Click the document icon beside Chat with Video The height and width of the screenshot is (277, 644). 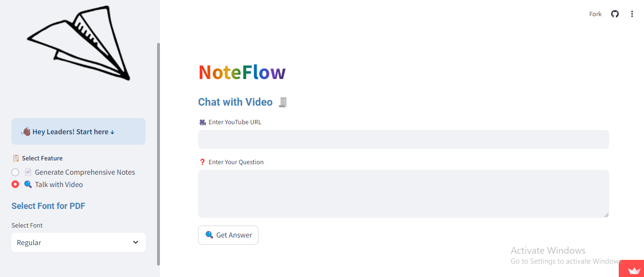pyautogui.click(x=283, y=102)
